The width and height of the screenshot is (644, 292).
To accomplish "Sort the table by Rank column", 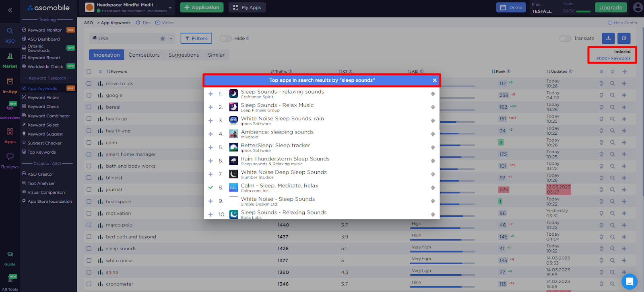I will tap(498, 72).
